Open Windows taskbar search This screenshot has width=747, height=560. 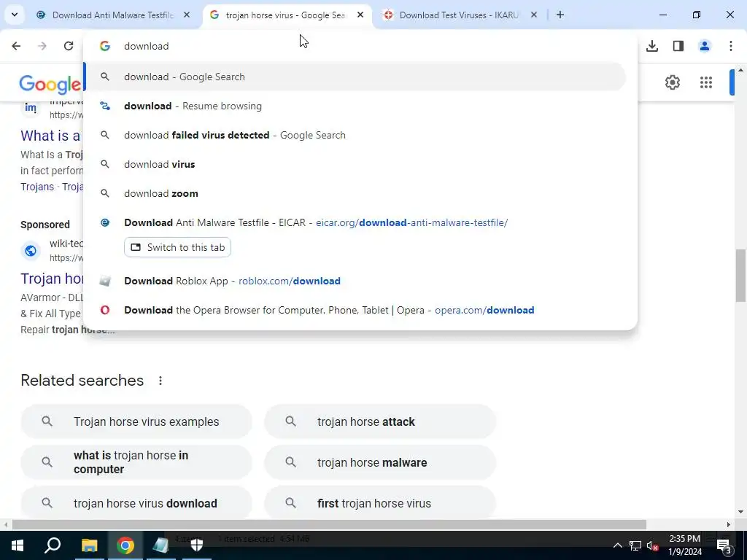53,545
